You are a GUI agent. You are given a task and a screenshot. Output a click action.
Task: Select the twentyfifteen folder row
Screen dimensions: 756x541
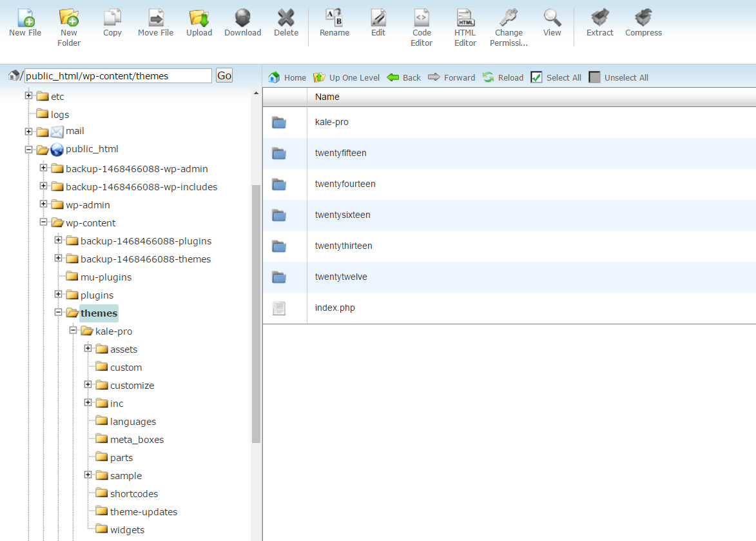(x=509, y=153)
